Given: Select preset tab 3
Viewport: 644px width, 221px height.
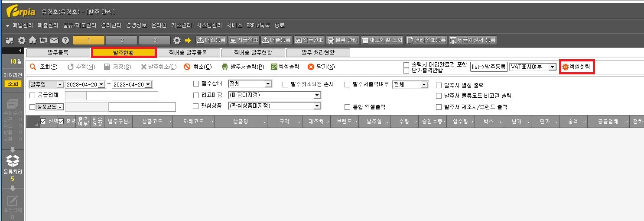Looking at the screenshot, I should tap(155, 40).
